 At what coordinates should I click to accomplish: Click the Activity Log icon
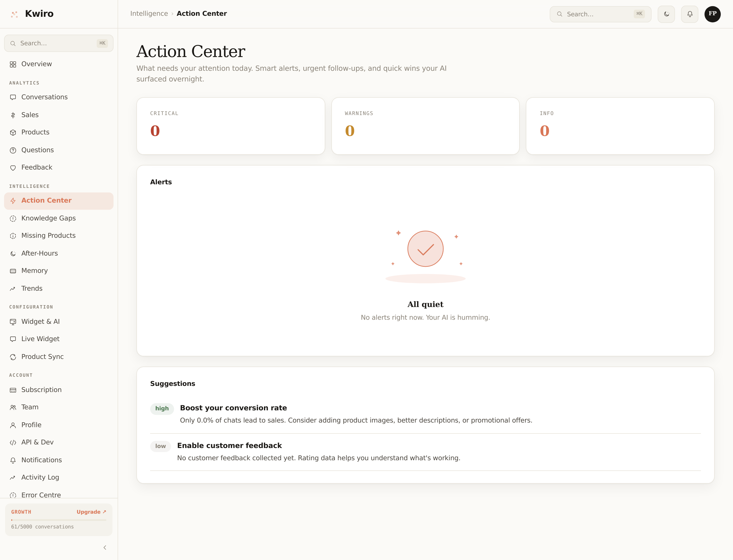[x=13, y=478]
